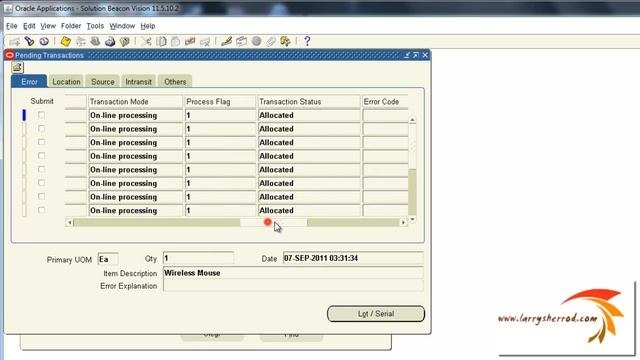640x360 pixels.
Task: Click the Close Form toolbar icon
Action: pos(124,41)
